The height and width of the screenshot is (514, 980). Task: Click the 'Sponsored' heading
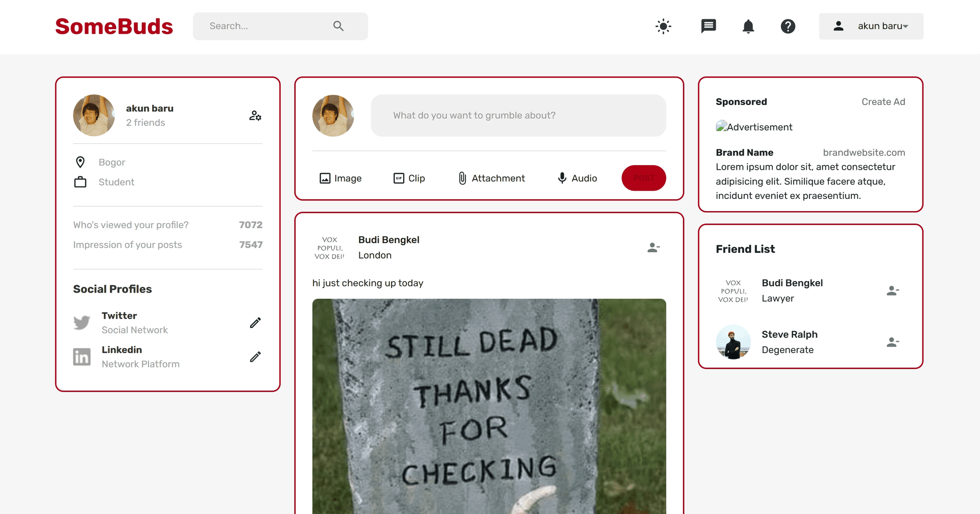pos(741,101)
